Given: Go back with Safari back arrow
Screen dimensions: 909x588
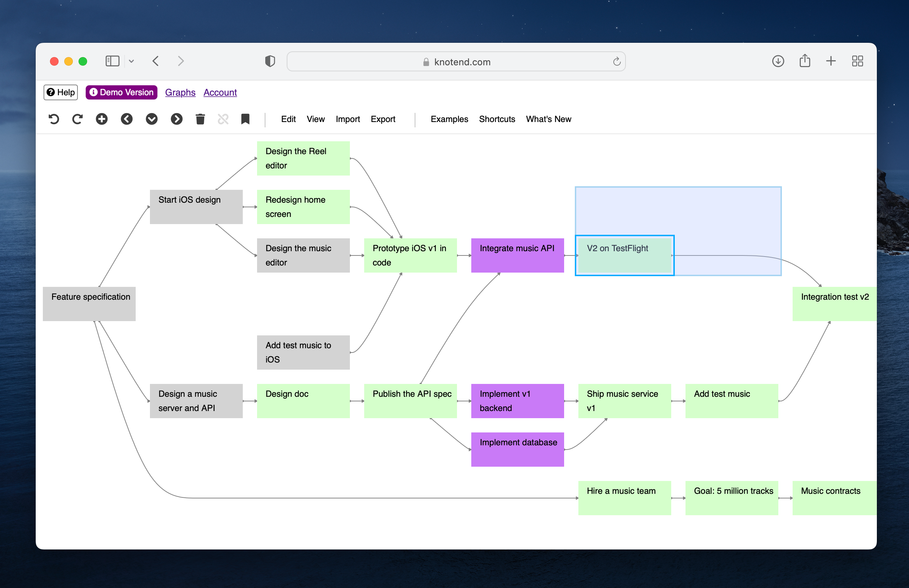Looking at the screenshot, I should coord(155,61).
